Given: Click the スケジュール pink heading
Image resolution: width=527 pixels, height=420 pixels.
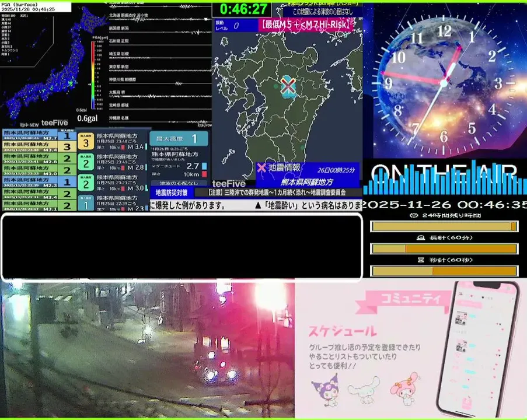Looking at the screenshot, I should pyautogui.click(x=343, y=331).
